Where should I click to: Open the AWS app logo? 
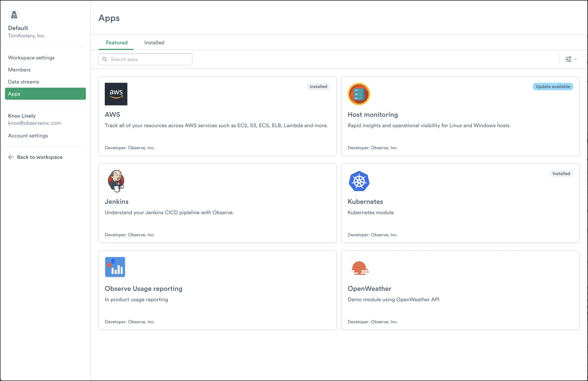pyautogui.click(x=116, y=94)
